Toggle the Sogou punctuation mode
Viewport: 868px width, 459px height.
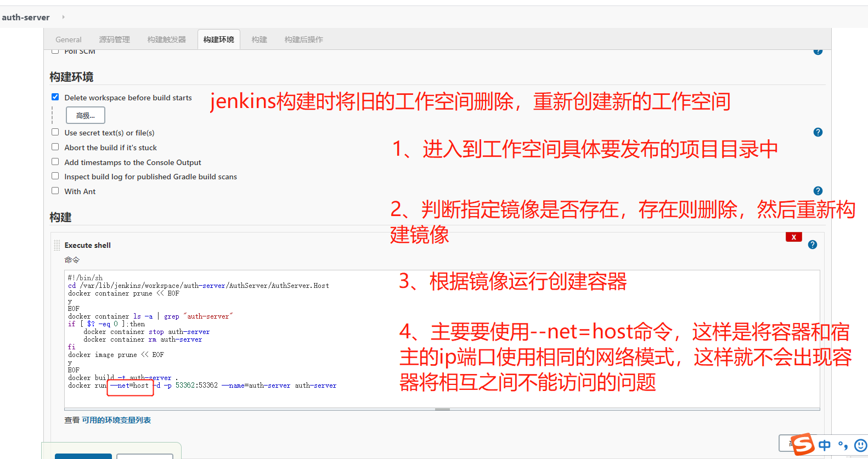pos(843,445)
